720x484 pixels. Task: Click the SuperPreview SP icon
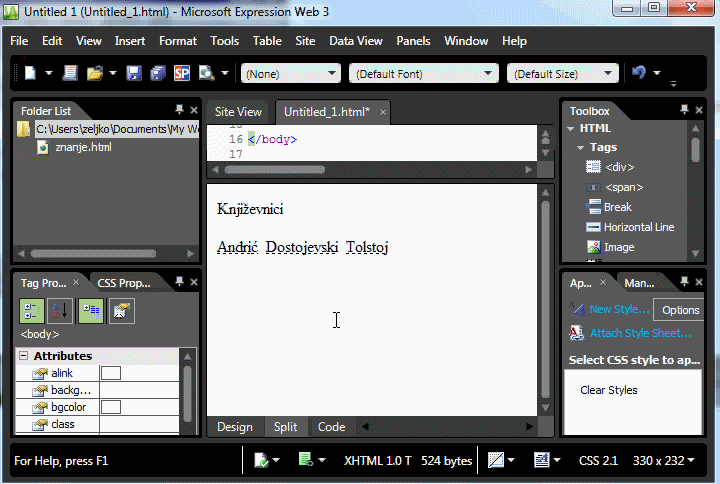point(181,73)
